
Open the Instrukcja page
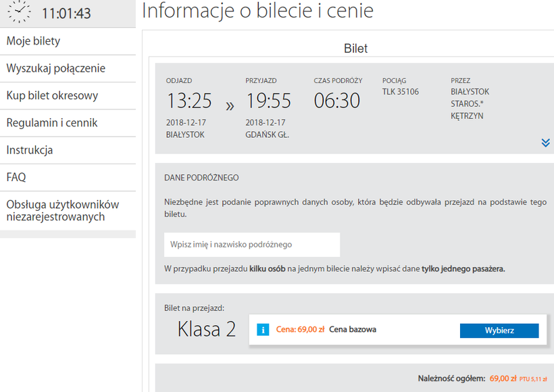30,150
